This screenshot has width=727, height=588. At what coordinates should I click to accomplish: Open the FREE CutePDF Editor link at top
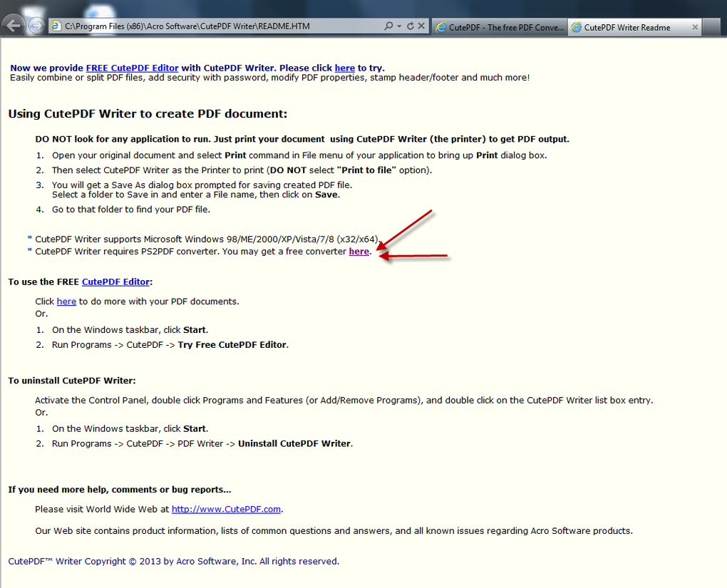[132, 68]
